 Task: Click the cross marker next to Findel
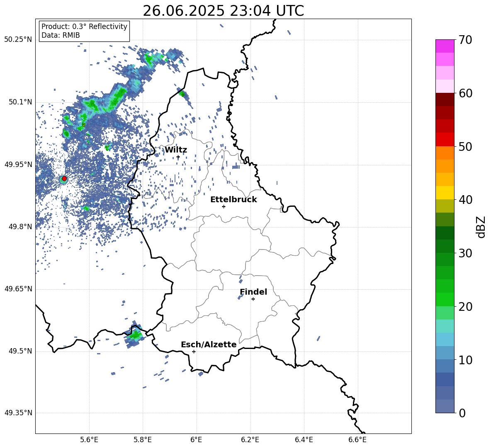click(x=253, y=299)
